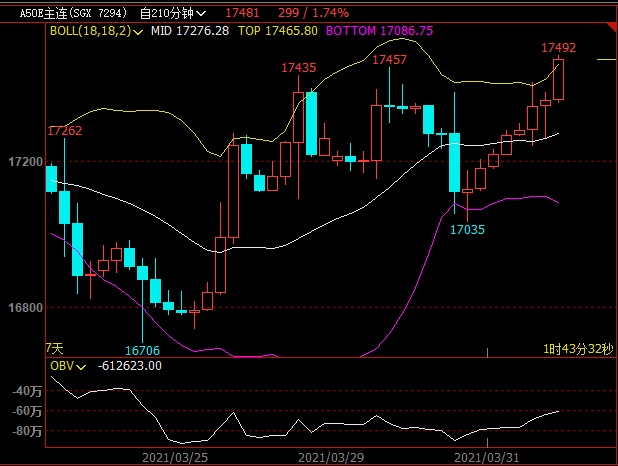The image size is (618, 466).
Task: Click the high label 17492
Action: [x=558, y=48]
